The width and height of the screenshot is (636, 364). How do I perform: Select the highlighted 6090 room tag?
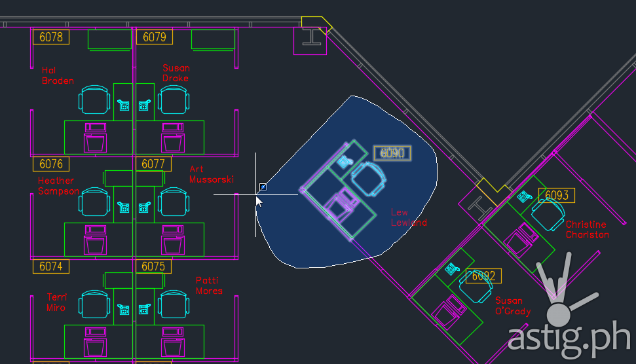(392, 153)
